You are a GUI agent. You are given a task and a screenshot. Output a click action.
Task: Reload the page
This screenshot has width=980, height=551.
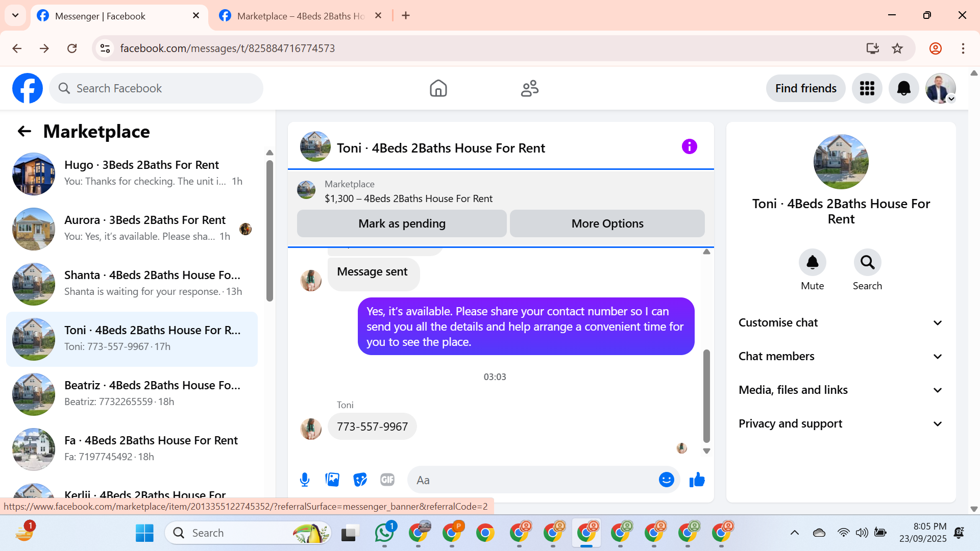72,48
